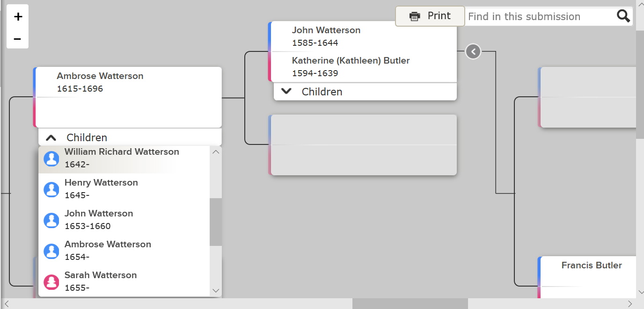Click the round collapse arrow beside John Watterson
The width and height of the screenshot is (644, 309).
tap(473, 51)
